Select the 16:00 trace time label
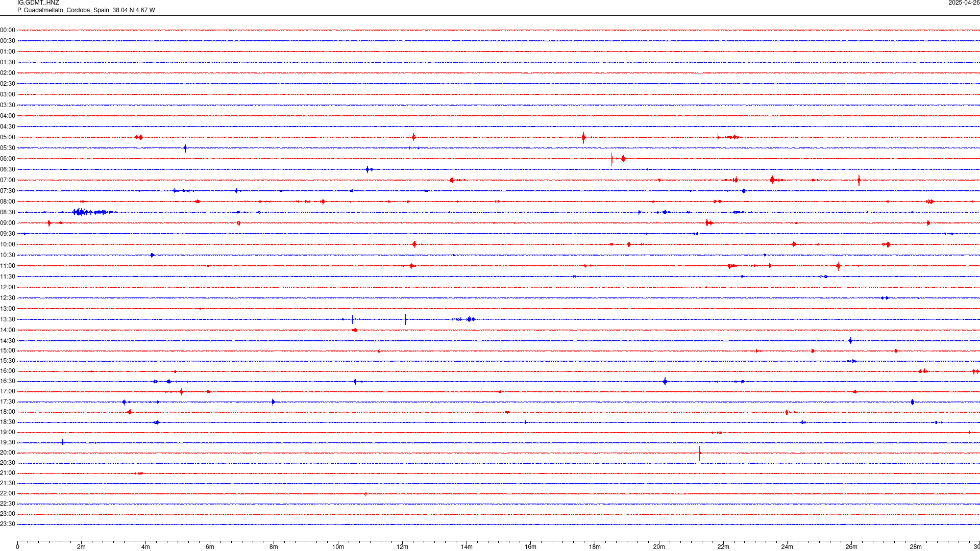Image resolution: width=980 pixels, height=551 pixels. tap(8, 371)
